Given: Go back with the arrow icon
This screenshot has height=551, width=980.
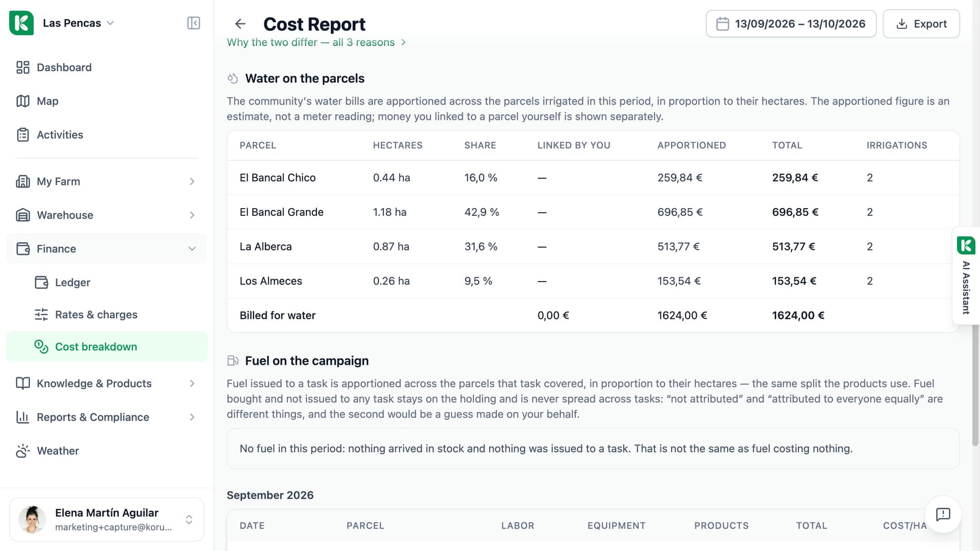Looking at the screenshot, I should [240, 24].
